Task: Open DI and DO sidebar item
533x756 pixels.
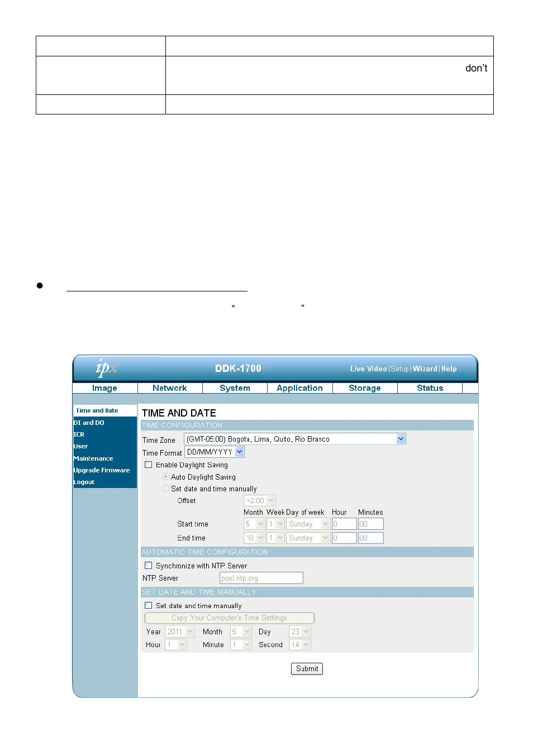Action: (x=89, y=423)
